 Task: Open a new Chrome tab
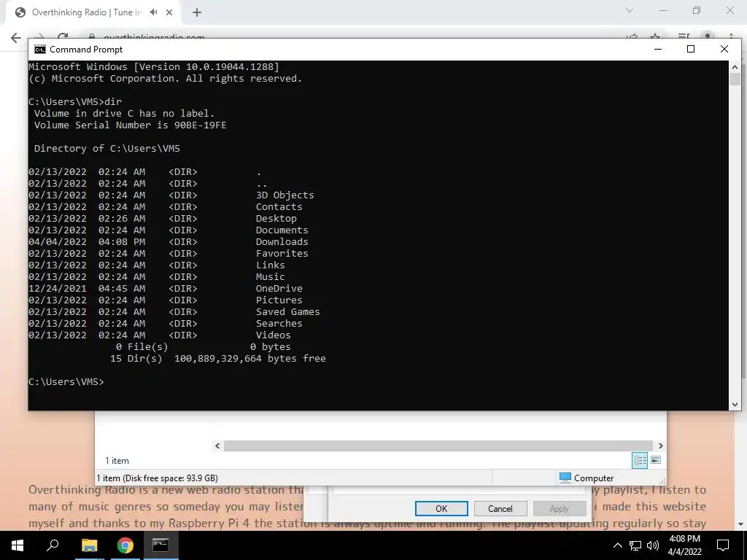tap(197, 12)
